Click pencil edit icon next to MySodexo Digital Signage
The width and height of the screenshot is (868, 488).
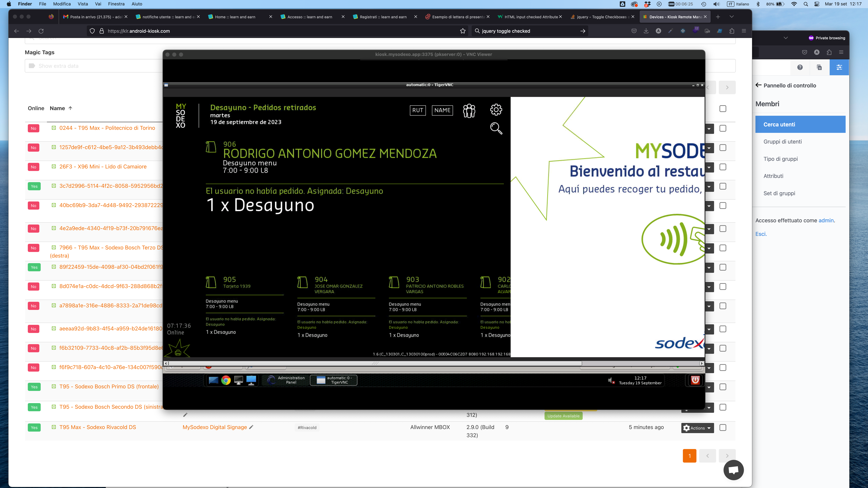(251, 427)
